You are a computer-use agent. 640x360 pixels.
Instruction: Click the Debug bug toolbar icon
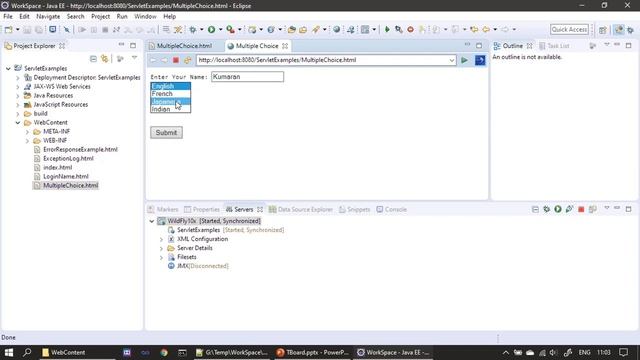click(x=193, y=29)
